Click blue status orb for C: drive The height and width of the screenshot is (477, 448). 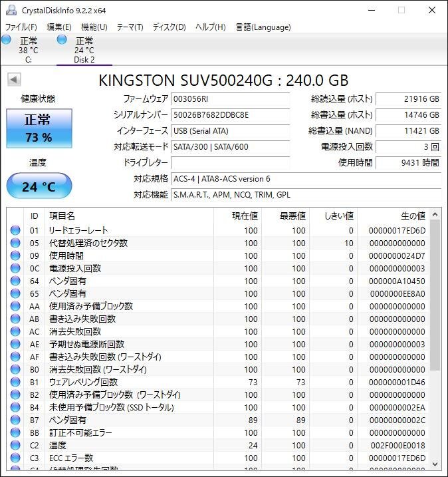6,39
